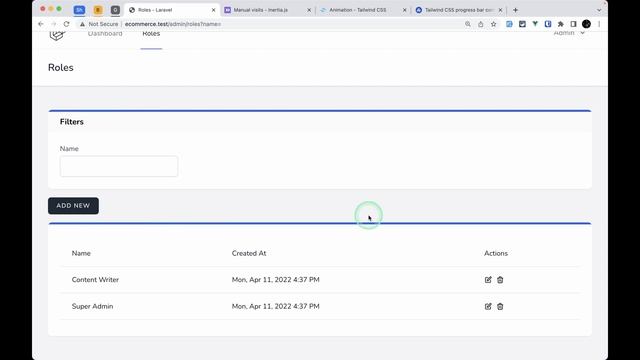Select the gray pinned tab
The image size is (640, 360).
[115, 10]
